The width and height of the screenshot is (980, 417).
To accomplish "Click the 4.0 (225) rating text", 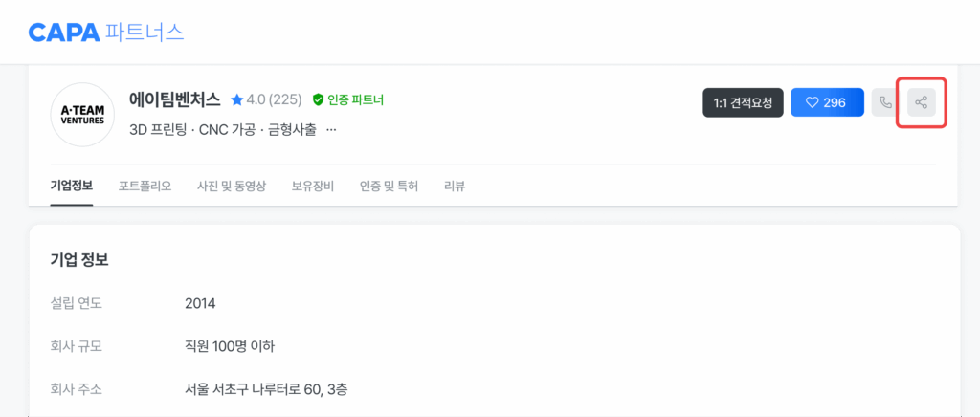I will 275,99.
